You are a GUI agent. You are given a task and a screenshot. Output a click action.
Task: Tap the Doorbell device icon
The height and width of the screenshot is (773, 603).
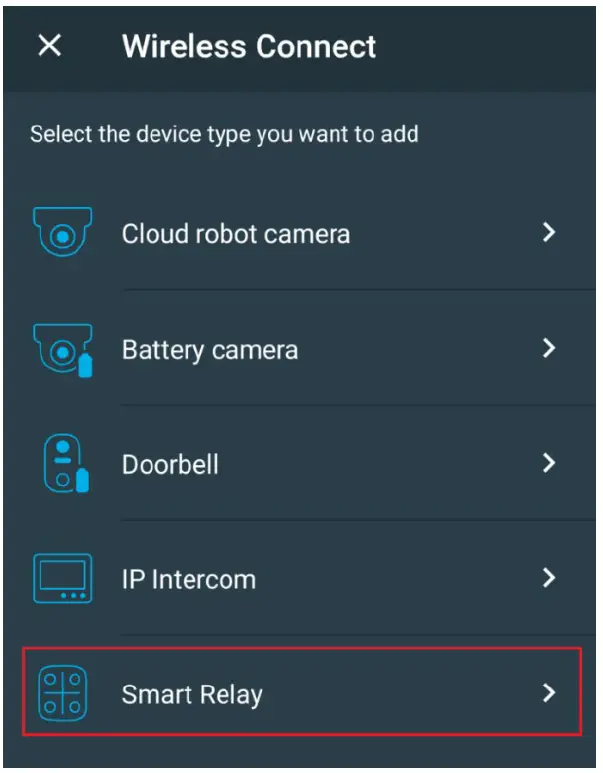(66, 463)
